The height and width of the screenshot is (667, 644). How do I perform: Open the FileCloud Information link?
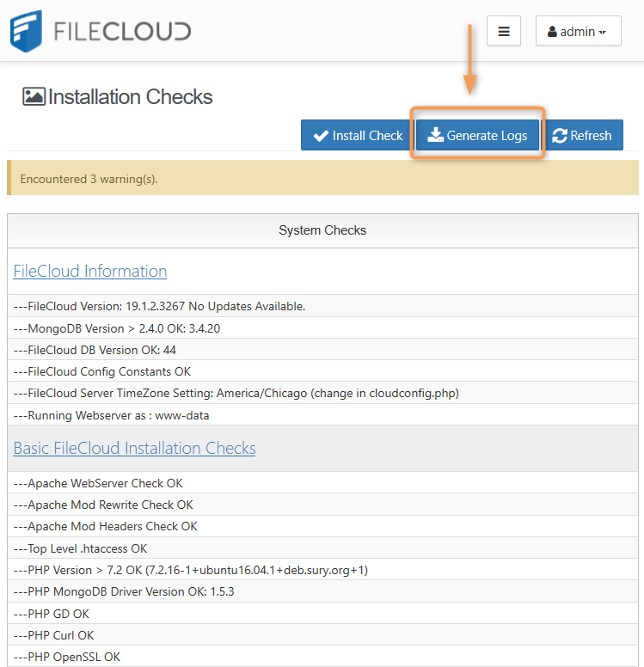(x=90, y=272)
